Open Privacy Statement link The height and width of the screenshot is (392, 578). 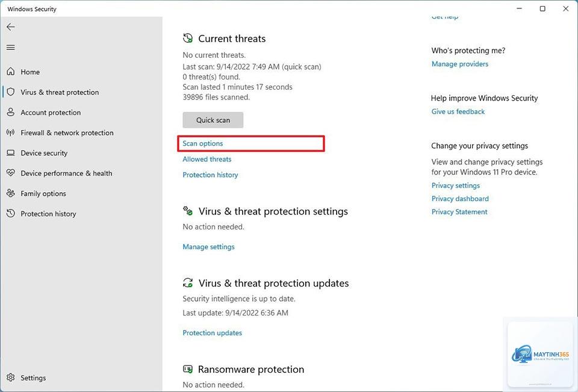pos(459,212)
